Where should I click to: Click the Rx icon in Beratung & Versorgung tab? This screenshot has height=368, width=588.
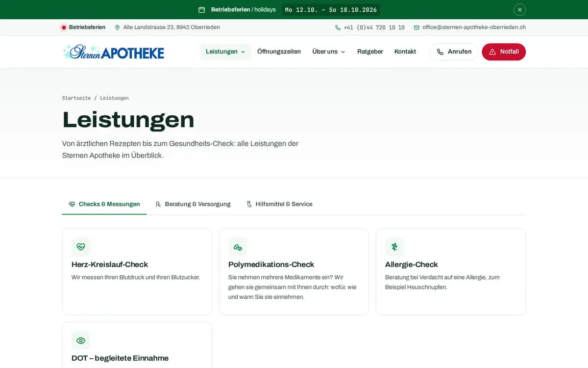coord(158,204)
